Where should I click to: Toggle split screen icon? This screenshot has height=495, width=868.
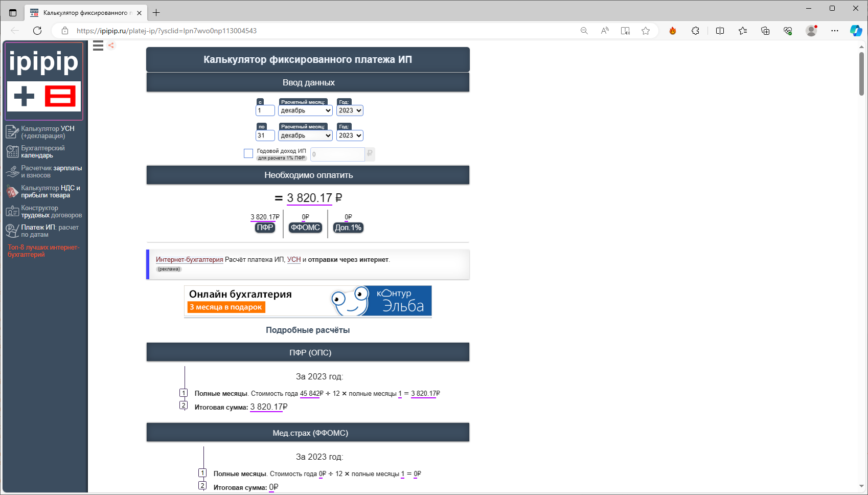720,31
